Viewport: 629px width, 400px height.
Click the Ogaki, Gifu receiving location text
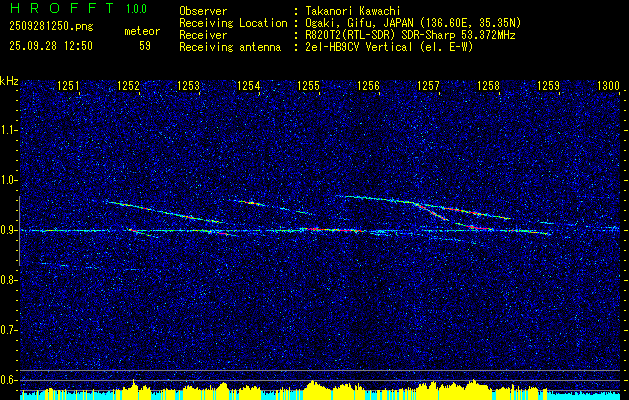pyautogui.click(x=415, y=23)
